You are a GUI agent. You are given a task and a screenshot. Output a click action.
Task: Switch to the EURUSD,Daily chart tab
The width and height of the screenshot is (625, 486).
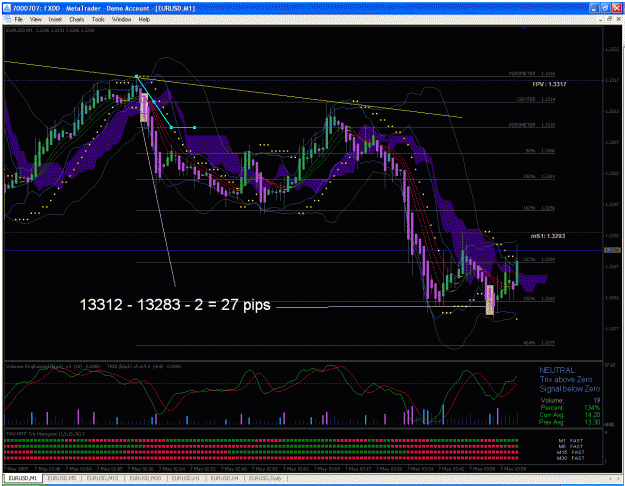click(x=265, y=478)
